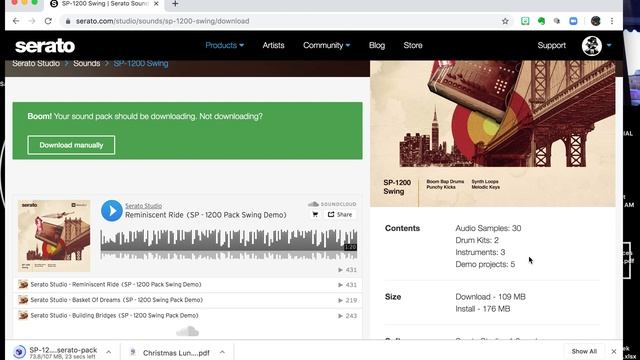Bookmark this page with the star icon
Image resolution: width=640 pixels, height=360 pixels.
[505, 21]
